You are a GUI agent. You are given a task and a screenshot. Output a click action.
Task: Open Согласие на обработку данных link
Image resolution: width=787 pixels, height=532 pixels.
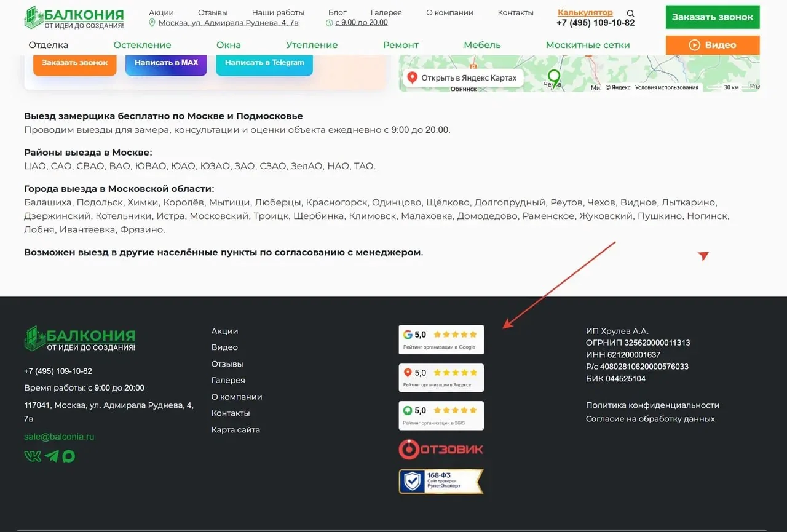coord(650,419)
